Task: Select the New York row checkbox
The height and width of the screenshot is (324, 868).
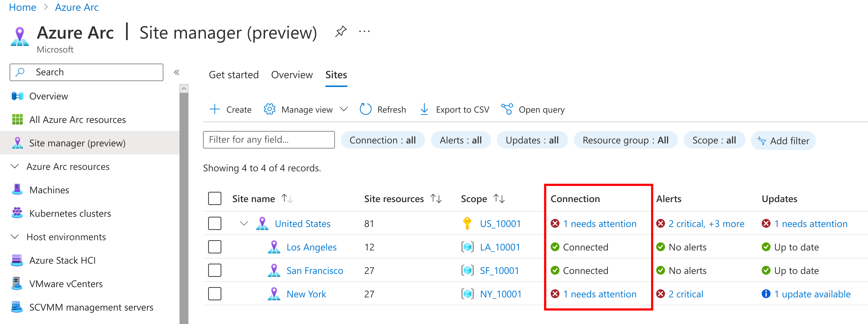Action: 215,294
